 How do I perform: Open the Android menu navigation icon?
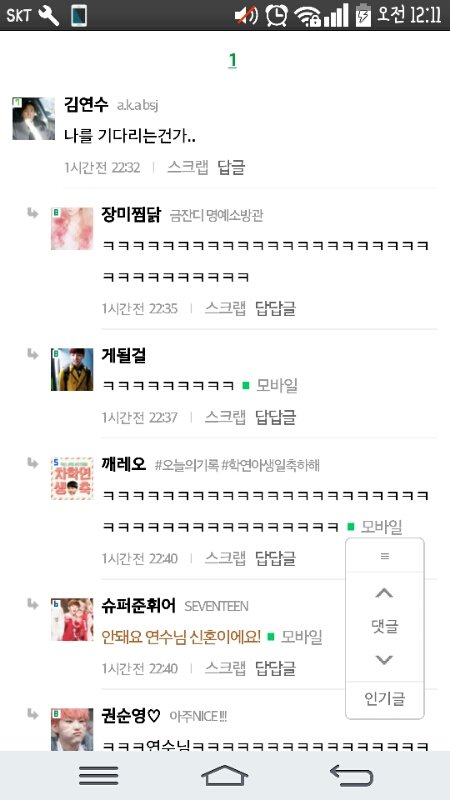click(x=99, y=776)
